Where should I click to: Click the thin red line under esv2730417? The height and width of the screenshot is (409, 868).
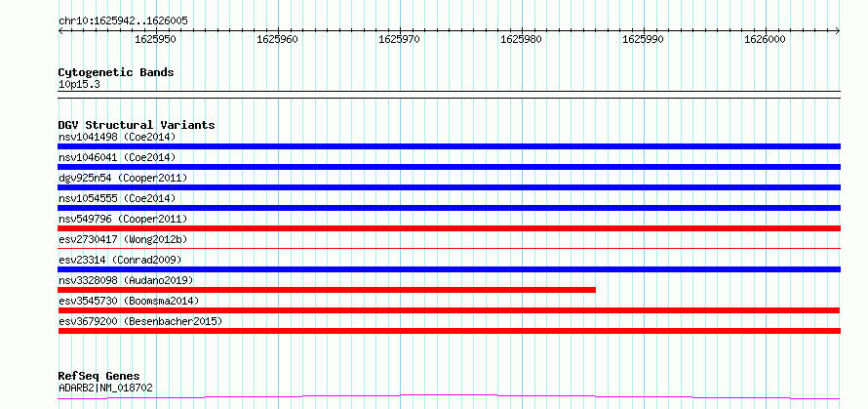(450, 249)
